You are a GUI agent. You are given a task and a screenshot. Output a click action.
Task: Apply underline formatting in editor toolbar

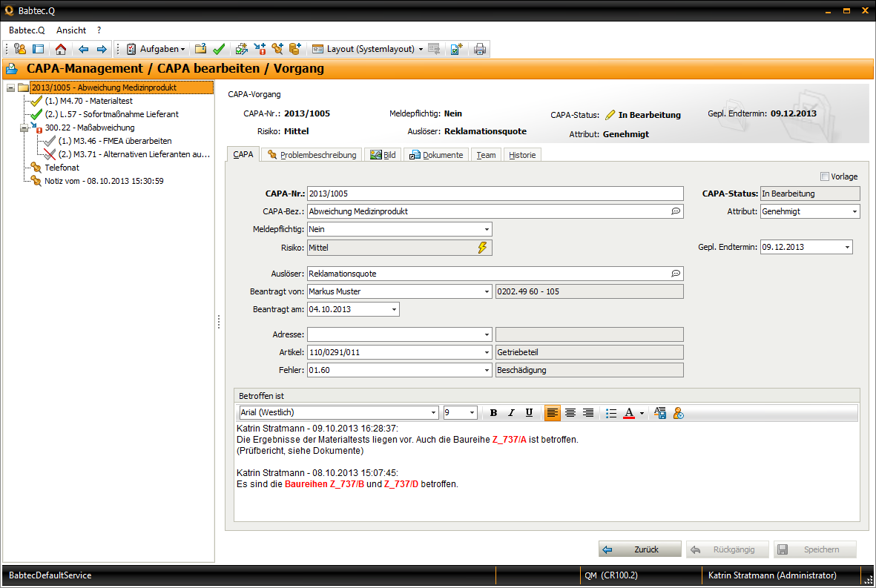pyautogui.click(x=529, y=413)
